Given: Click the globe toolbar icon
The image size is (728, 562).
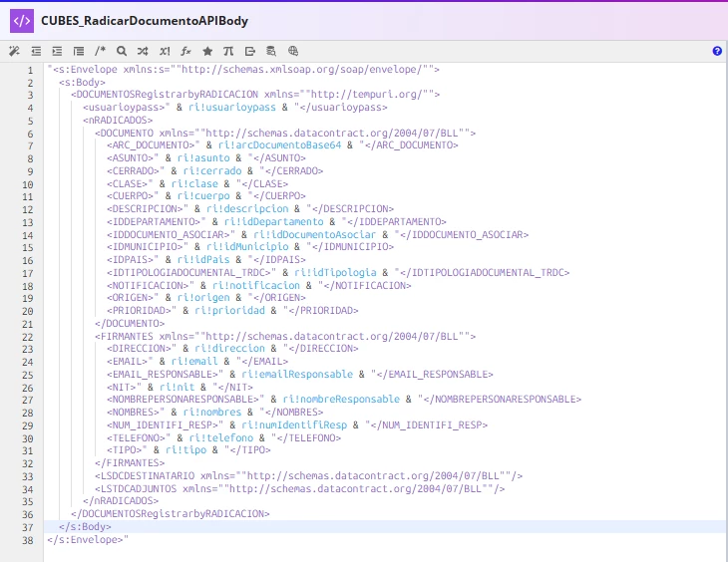Looking at the screenshot, I should click(x=293, y=51).
